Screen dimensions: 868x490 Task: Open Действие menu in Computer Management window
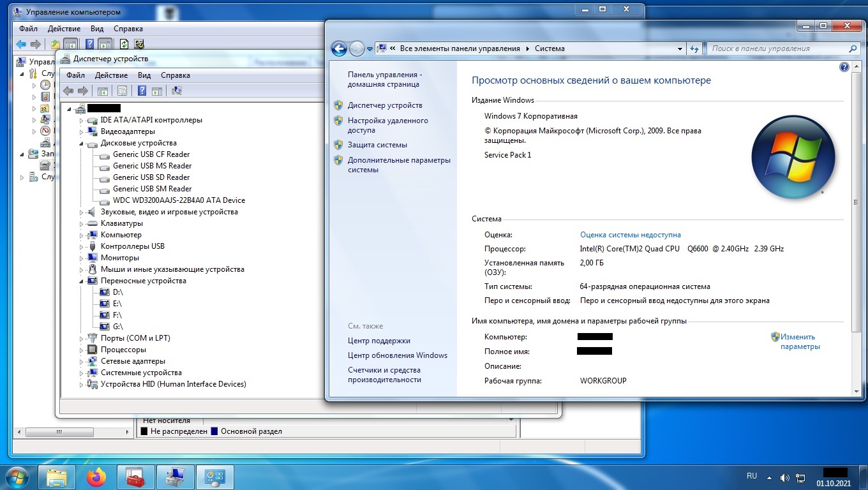[64, 29]
